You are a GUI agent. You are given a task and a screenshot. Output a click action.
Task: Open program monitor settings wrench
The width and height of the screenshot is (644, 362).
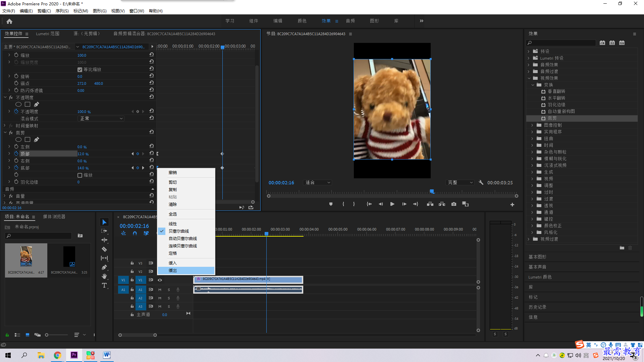click(481, 183)
